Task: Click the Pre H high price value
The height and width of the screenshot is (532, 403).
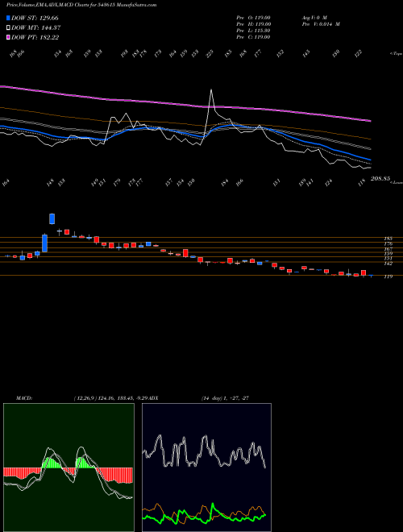Action: pyautogui.click(x=253, y=24)
